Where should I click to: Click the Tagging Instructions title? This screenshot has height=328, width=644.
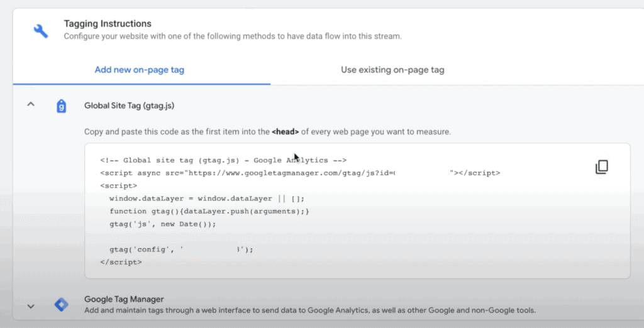[x=108, y=24]
